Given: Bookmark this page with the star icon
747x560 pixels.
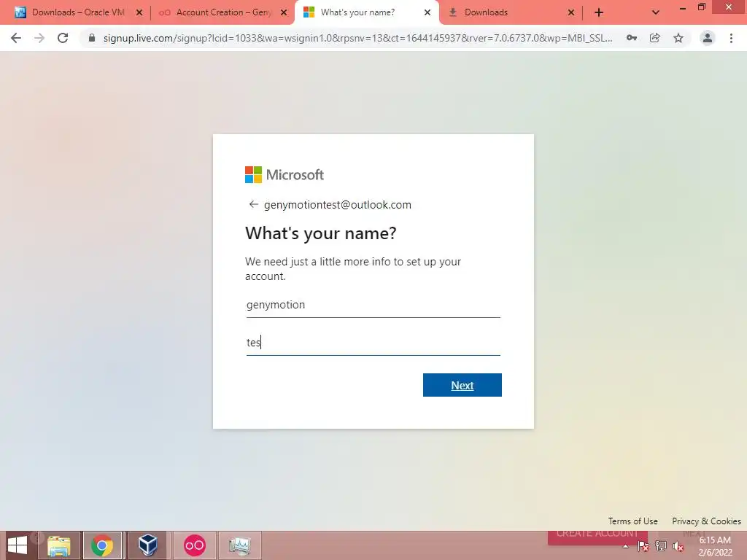Looking at the screenshot, I should click(x=678, y=38).
